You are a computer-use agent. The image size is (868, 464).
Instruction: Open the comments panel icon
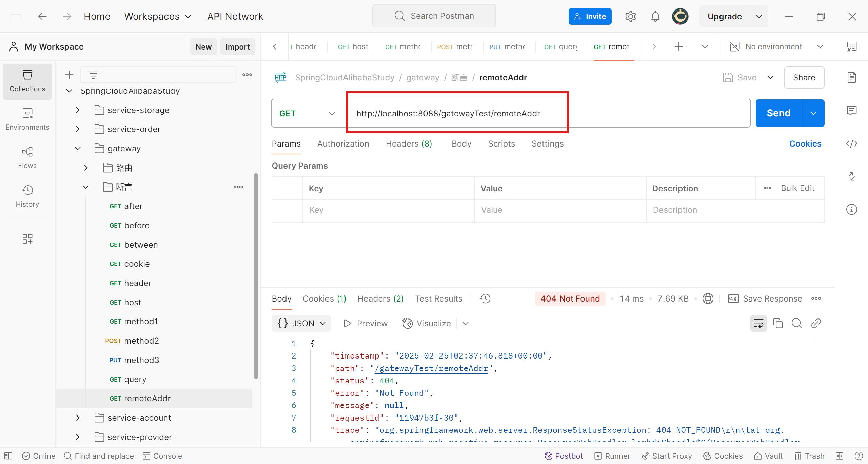[x=851, y=111]
